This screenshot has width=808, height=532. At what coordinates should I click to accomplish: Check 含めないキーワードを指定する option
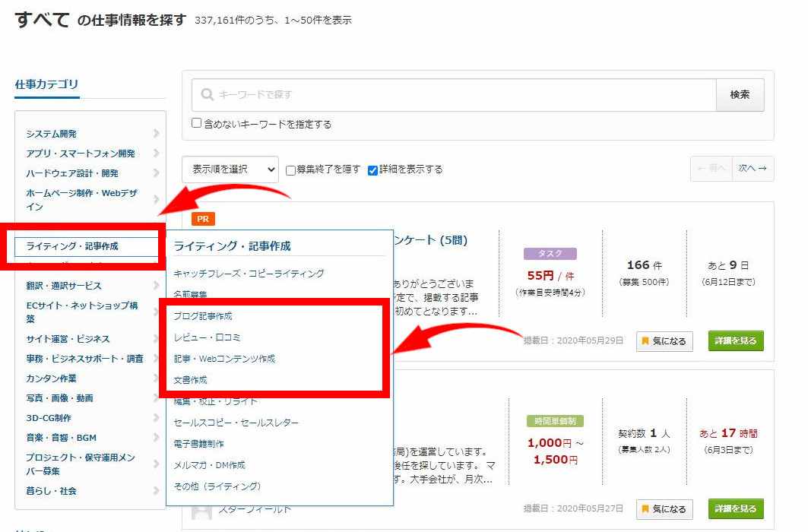pos(197,123)
